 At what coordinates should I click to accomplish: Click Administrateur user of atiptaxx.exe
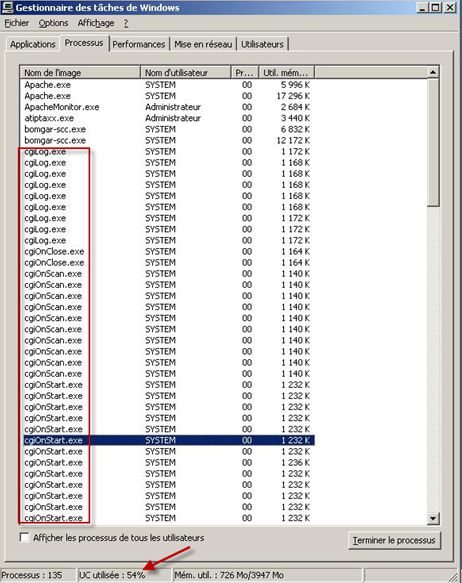point(173,118)
